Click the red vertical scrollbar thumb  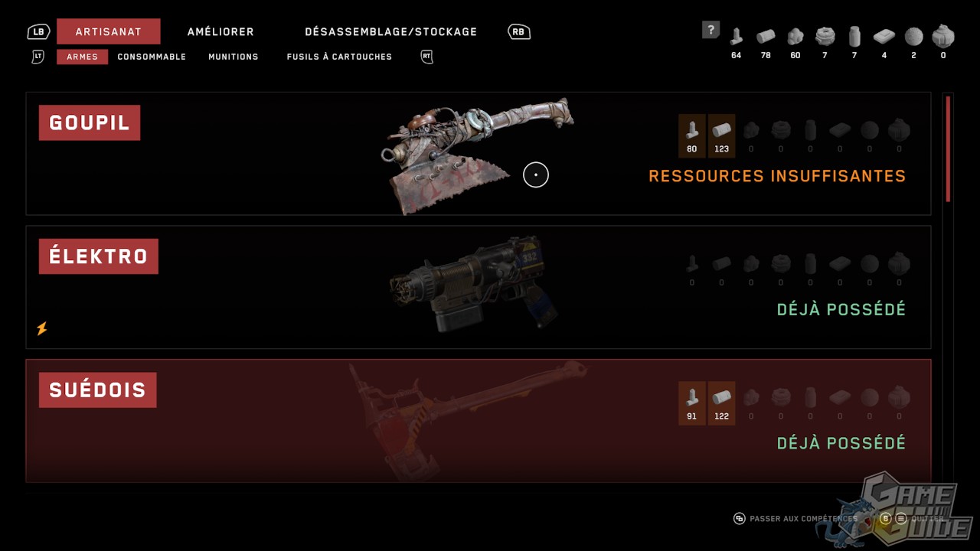point(949,148)
